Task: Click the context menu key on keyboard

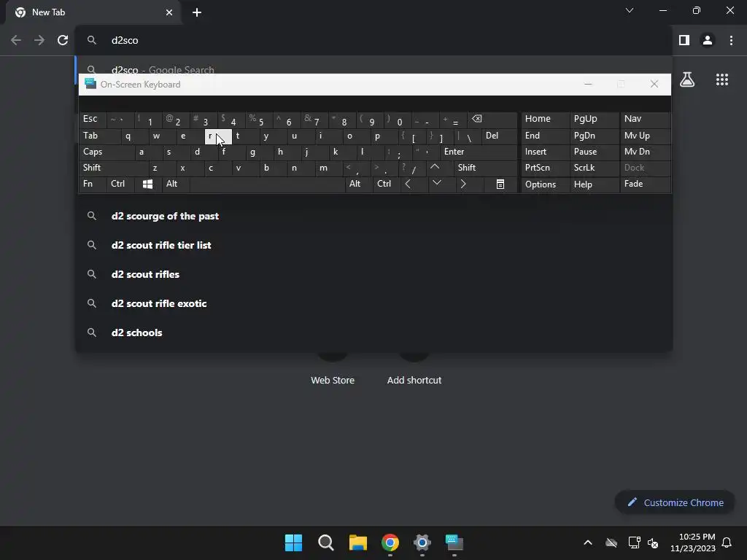Action: coord(500,184)
